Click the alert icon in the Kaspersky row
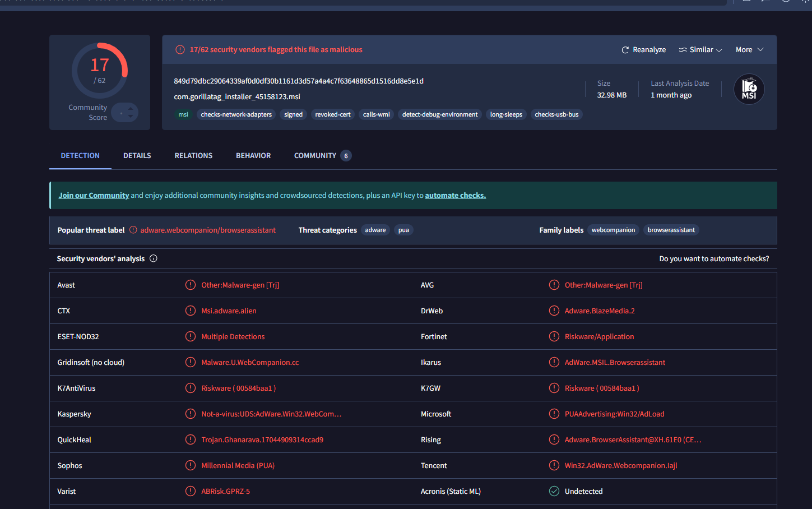The width and height of the screenshot is (812, 509). click(191, 414)
